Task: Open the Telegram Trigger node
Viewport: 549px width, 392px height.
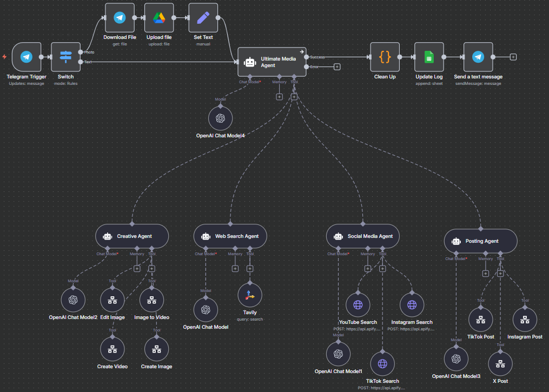Action: [26, 57]
